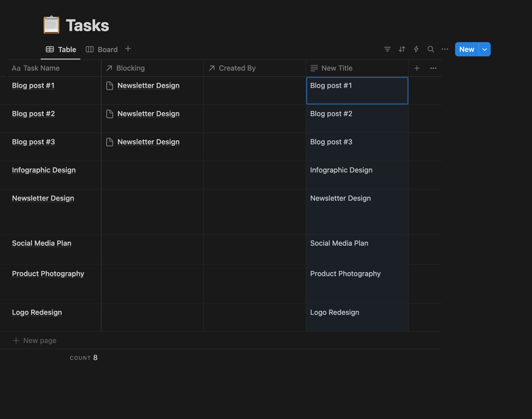532x419 pixels.
Task: Switch to the Board view tab
Action: (102, 50)
